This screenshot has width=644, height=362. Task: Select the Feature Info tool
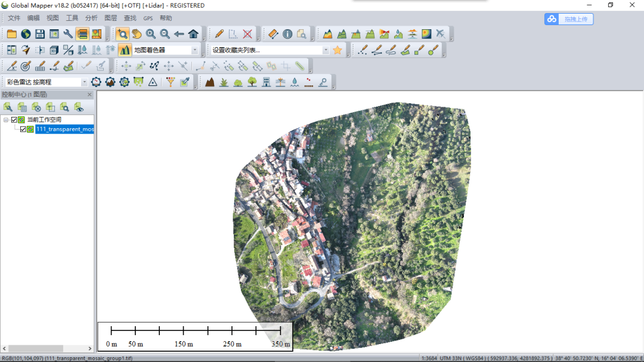[x=287, y=34]
